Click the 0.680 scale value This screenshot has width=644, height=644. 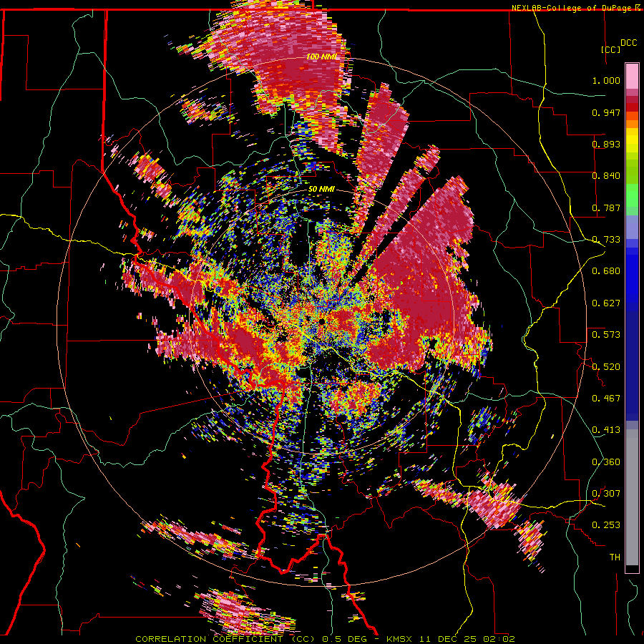point(606,271)
